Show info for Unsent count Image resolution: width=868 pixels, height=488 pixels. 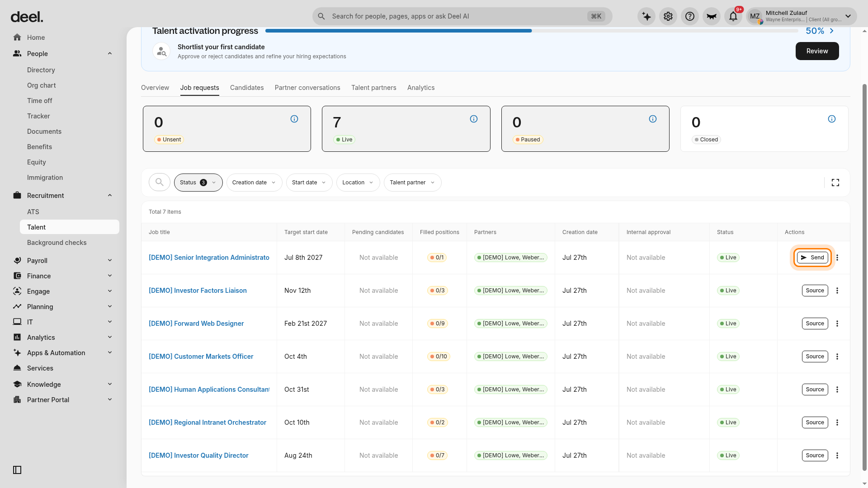pyautogui.click(x=294, y=119)
